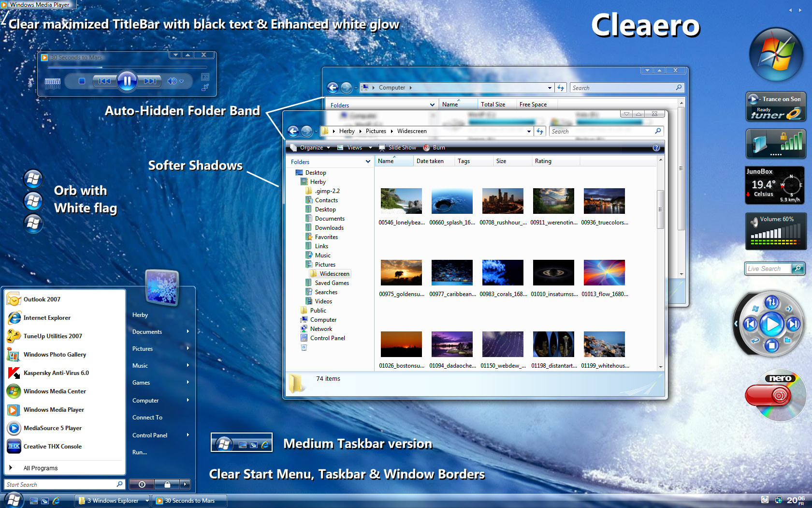Viewport: 812px width, 508px height.
Task: Go back in the Widescreen pictures window
Action: (x=293, y=131)
